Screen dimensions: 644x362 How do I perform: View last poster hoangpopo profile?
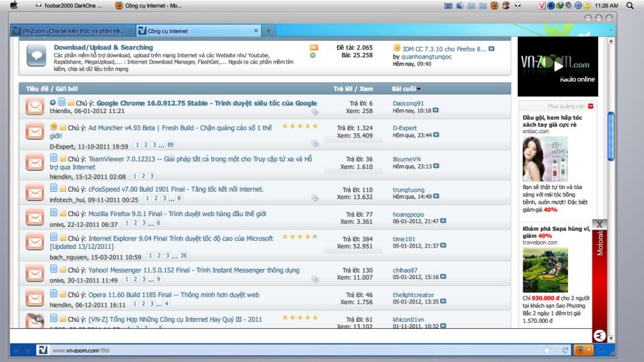[x=408, y=215]
